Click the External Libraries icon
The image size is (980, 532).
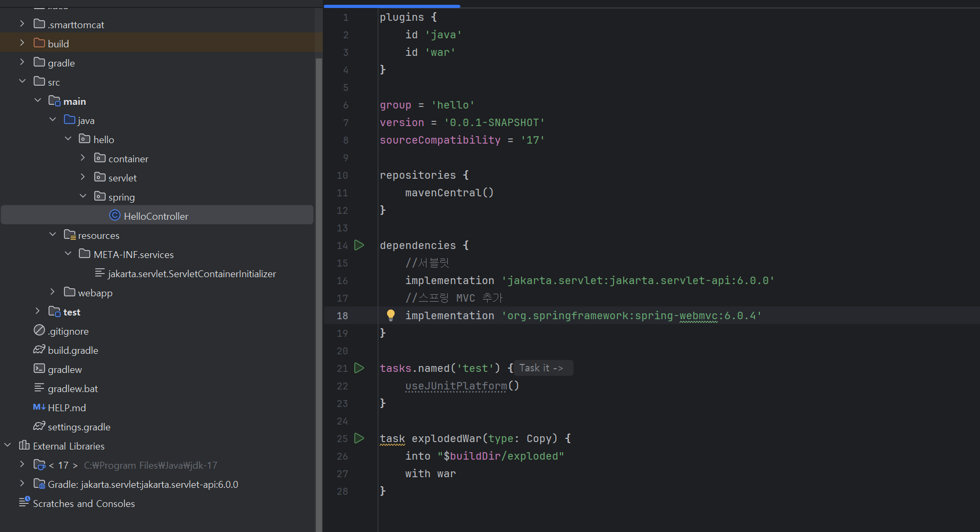24,445
